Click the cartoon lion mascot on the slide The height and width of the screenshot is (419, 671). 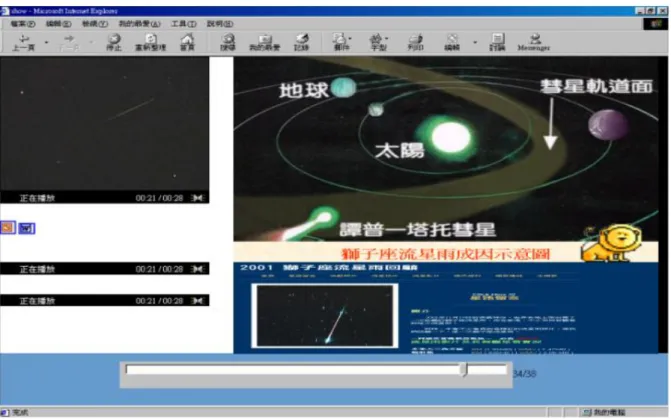point(611,243)
